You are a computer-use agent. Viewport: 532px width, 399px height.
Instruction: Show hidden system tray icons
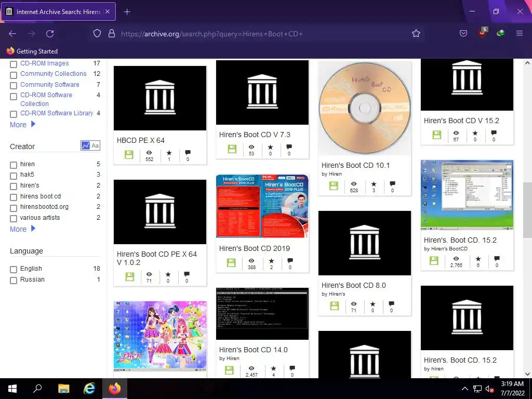(x=465, y=389)
